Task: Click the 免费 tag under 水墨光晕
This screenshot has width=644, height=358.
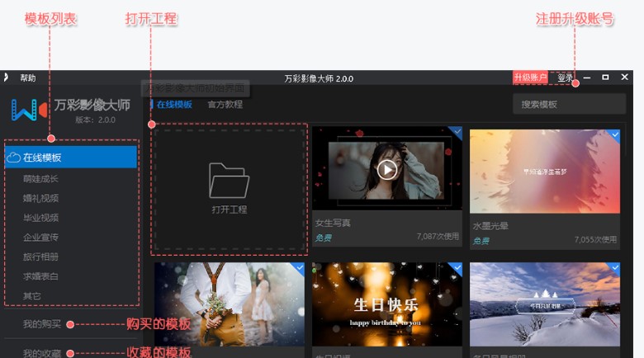Action: (x=481, y=241)
